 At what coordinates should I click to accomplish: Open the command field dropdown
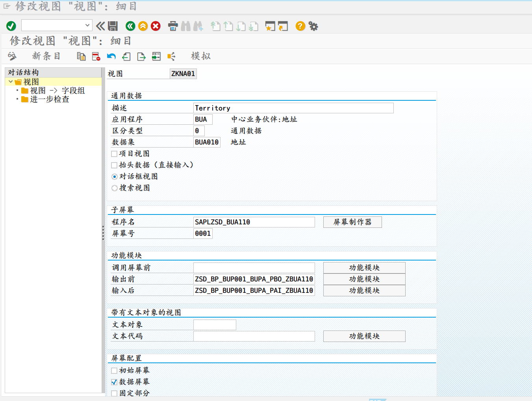pyautogui.click(x=87, y=25)
